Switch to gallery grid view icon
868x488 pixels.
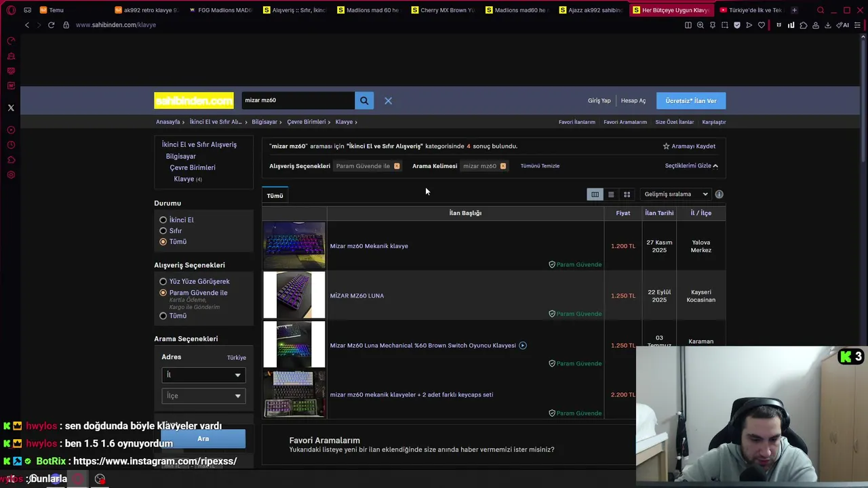tap(627, 195)
